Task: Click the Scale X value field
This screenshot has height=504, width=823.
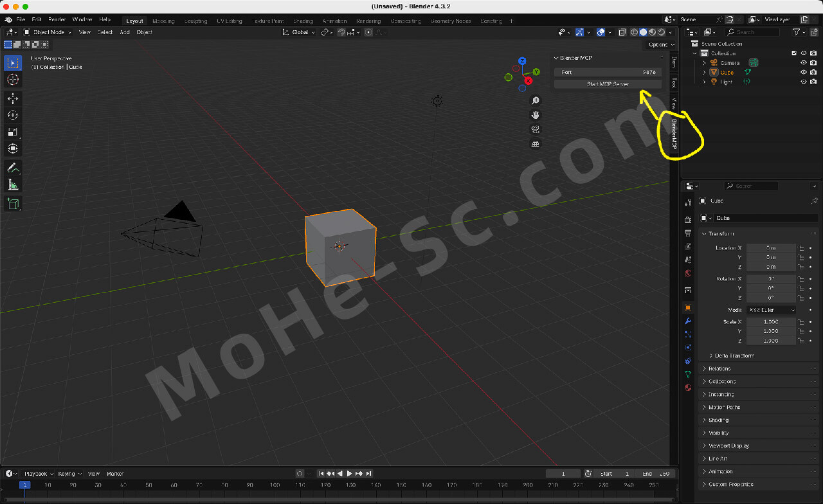Action: click(771, 321)
